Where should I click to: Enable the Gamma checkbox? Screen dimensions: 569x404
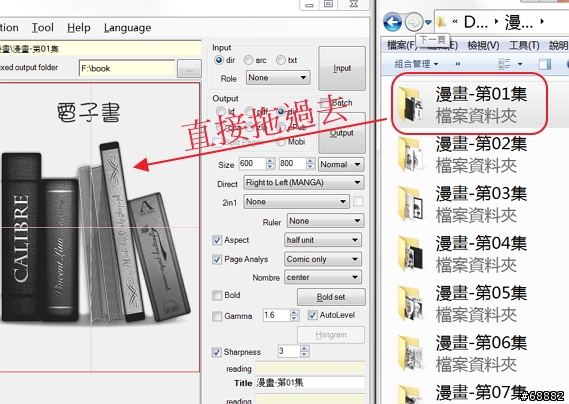pos(217,316)
